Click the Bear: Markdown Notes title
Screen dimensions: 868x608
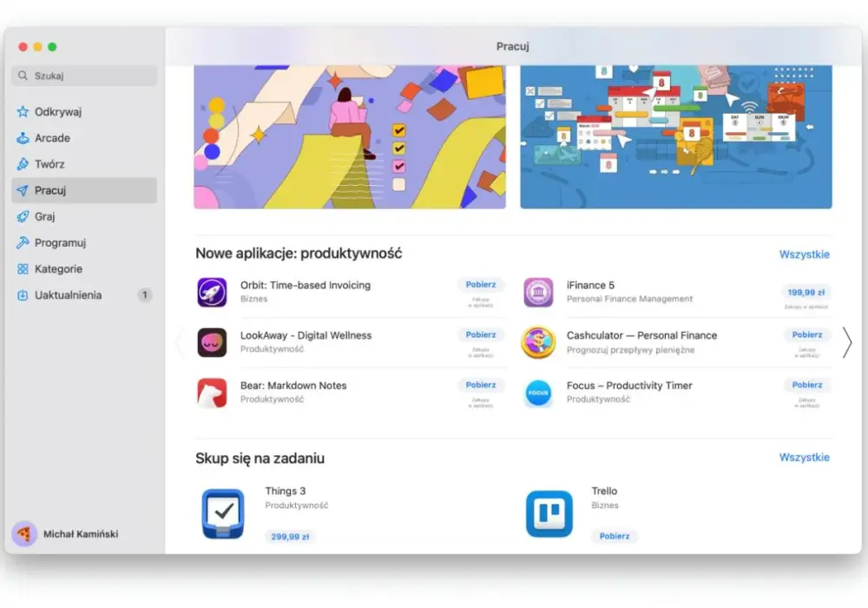(x=293, y=386)
